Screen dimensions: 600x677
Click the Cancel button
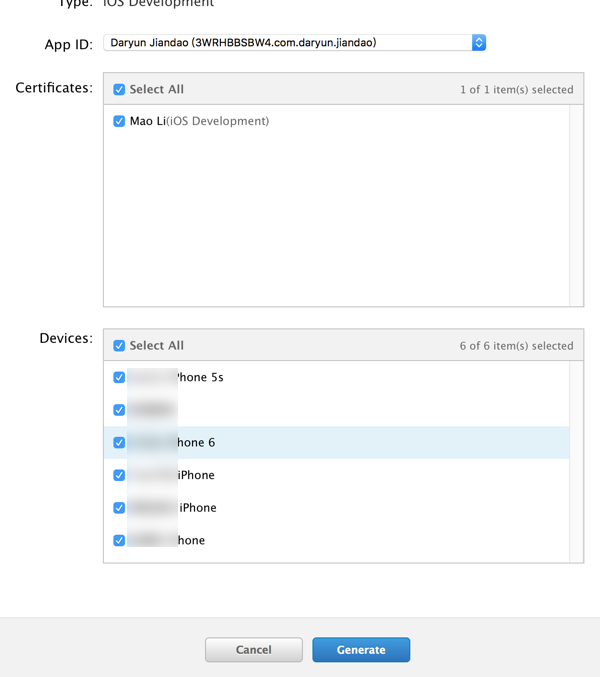point(253,650)
